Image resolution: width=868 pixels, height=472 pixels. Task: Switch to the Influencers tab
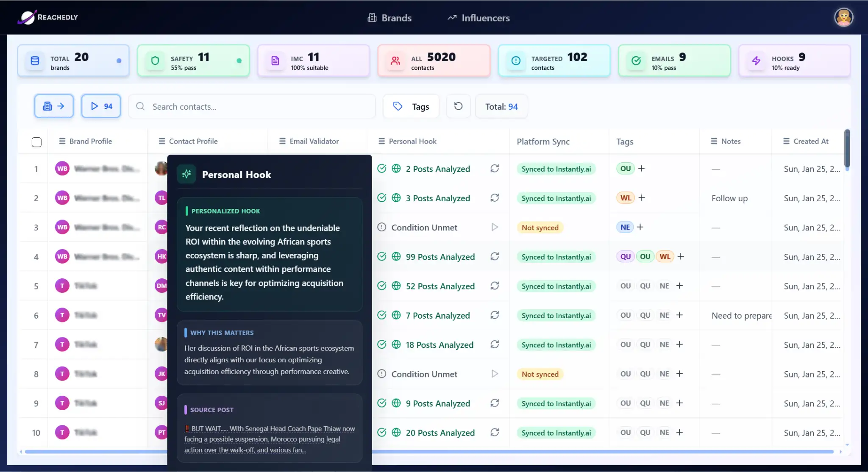coord(479,18)
